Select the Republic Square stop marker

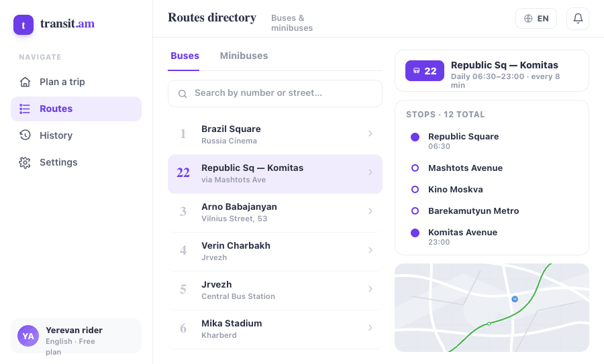click(415, 137)
